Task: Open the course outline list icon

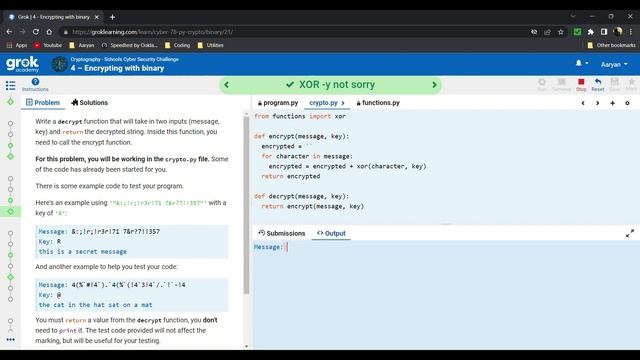Action: [10, 85]
